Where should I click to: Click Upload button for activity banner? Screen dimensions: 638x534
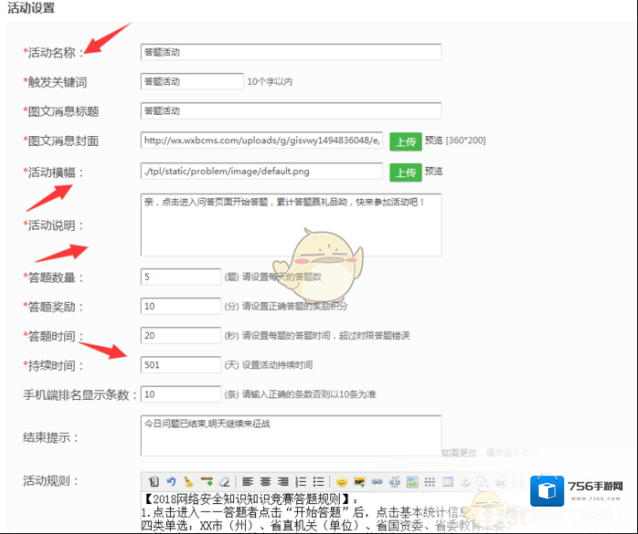[406, 173]
